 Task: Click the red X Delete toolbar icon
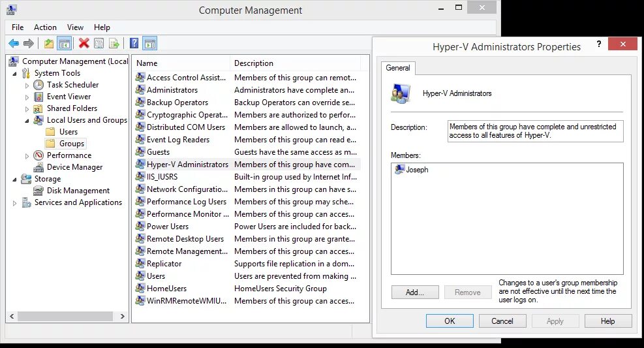(84, 43)
